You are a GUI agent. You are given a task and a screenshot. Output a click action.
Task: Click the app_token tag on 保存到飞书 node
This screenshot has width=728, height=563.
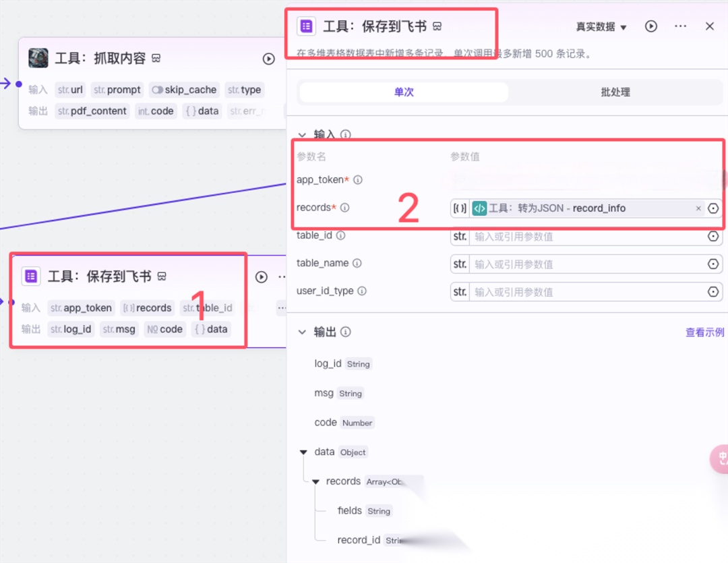(81, 308)
